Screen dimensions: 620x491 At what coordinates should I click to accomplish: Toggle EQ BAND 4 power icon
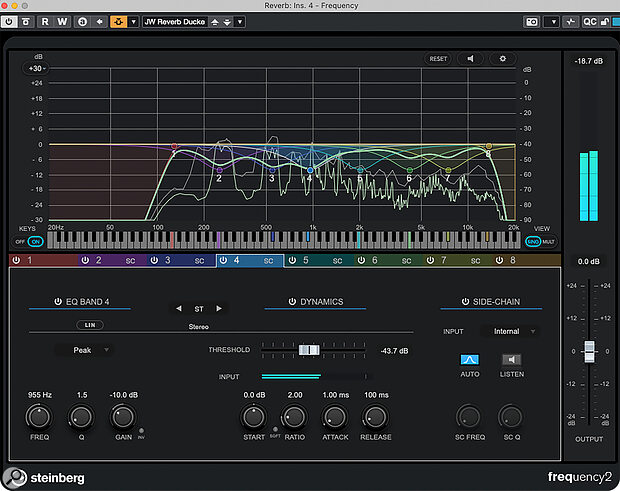(x=58, y=302)
